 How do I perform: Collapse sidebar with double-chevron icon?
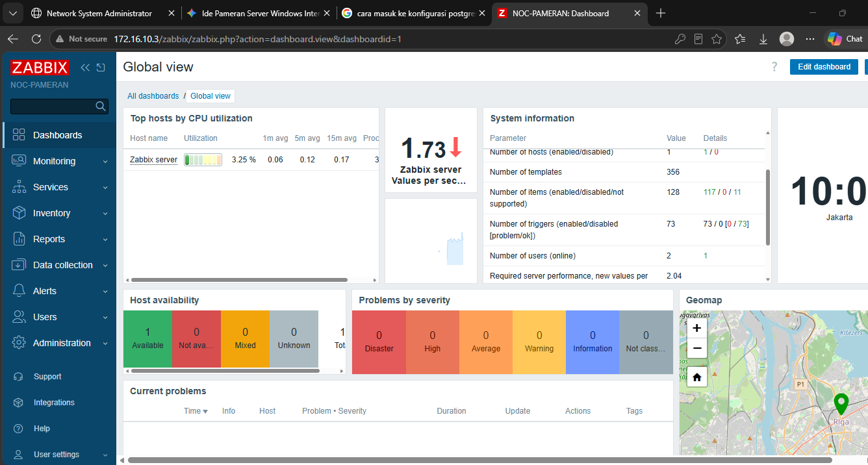coord(85,68)
